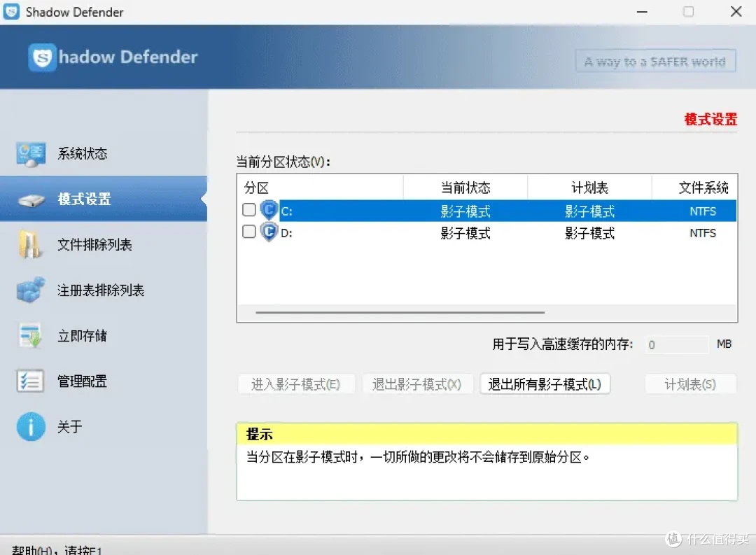
Task: Click the 进入影子模式(E) button
Action: click(x=296, y=384)
